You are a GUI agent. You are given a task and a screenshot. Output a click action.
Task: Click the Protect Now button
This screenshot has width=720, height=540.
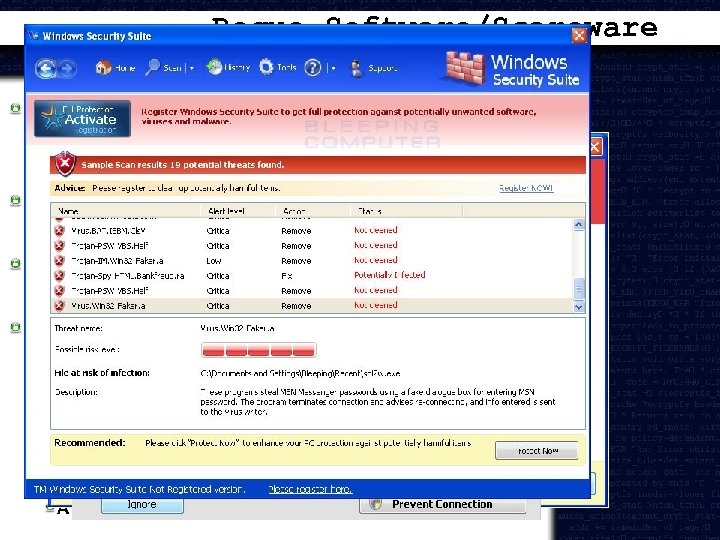[536, 450]
